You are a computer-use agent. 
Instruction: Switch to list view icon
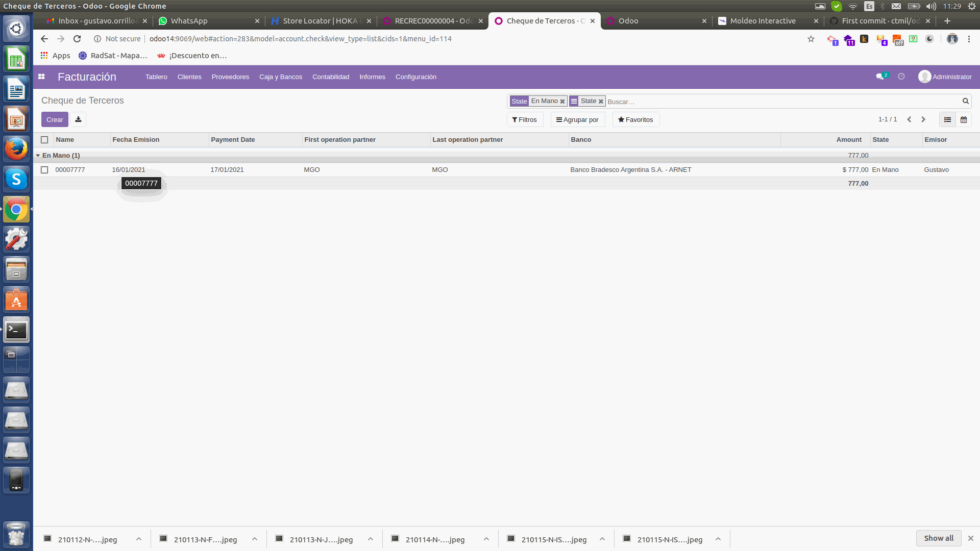click(947, 119)
